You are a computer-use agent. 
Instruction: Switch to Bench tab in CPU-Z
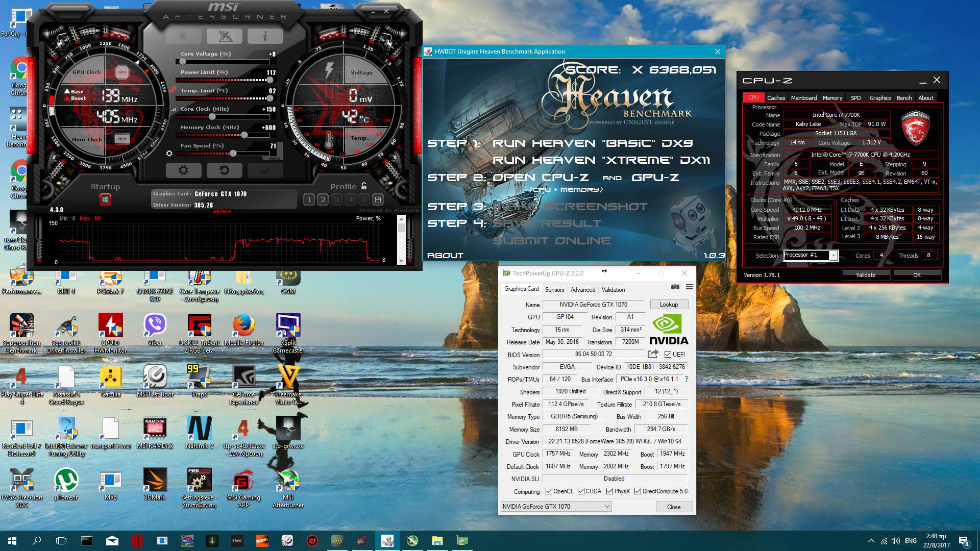click(x=904, y=98)
